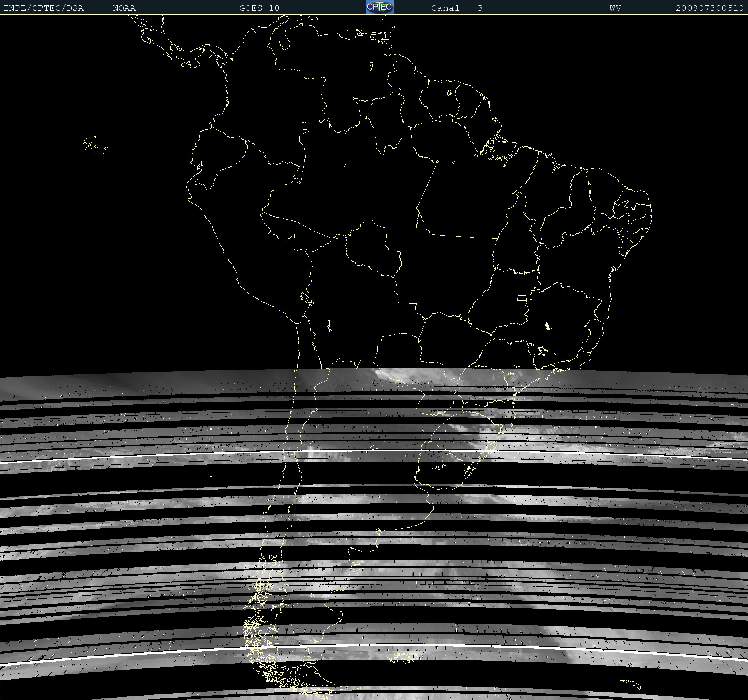Click the WV label in the header
This screenshot has width=748, height=700.
pos(615,8)
